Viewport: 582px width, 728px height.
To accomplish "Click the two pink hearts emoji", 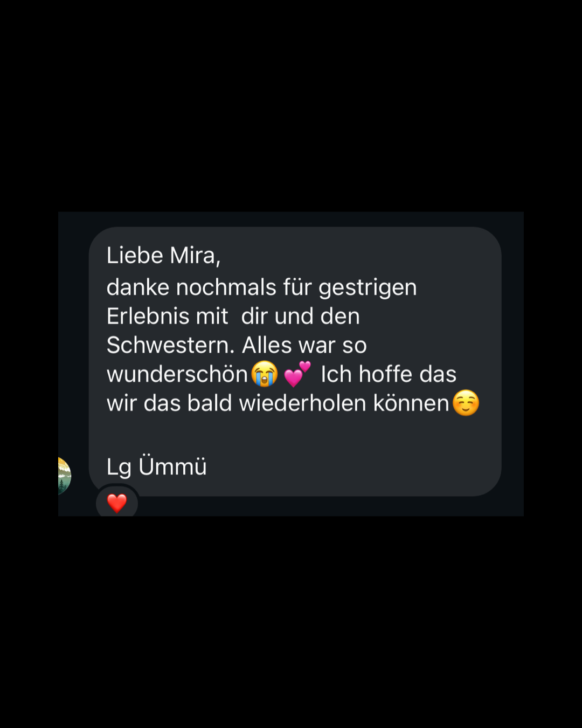I will pyautogui.click(x=297, y=374).
